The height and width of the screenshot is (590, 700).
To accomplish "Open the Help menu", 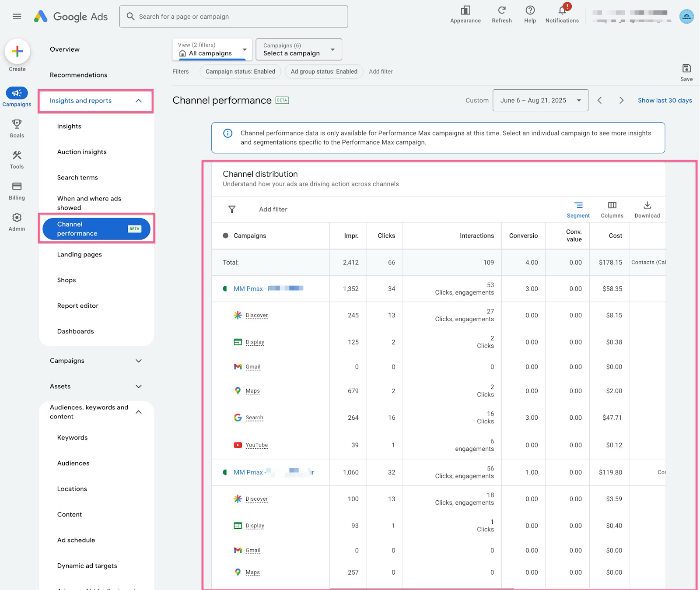I will pos(530,14).
